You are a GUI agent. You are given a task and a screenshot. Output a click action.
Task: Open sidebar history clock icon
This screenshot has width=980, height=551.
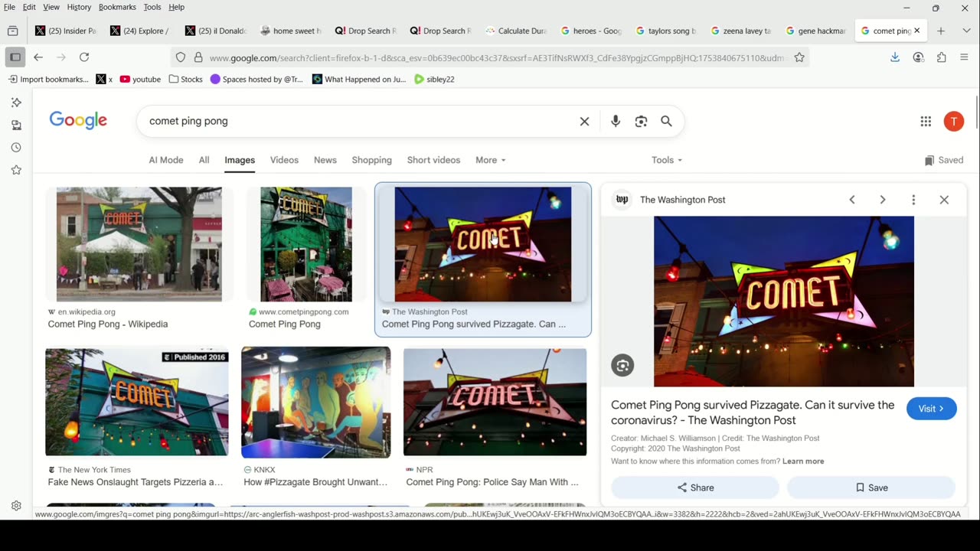(x=16, y=148)
